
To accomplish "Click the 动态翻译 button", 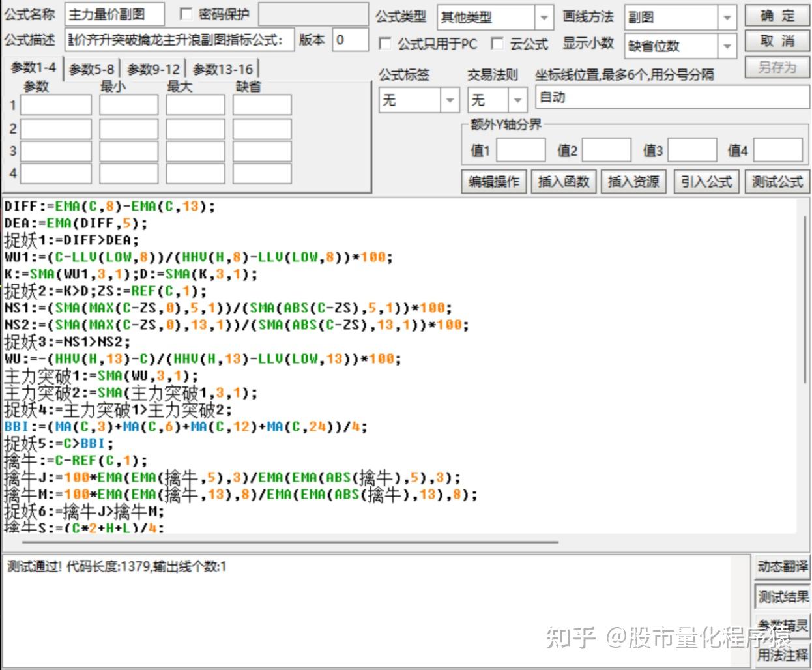I will point(782,566).
